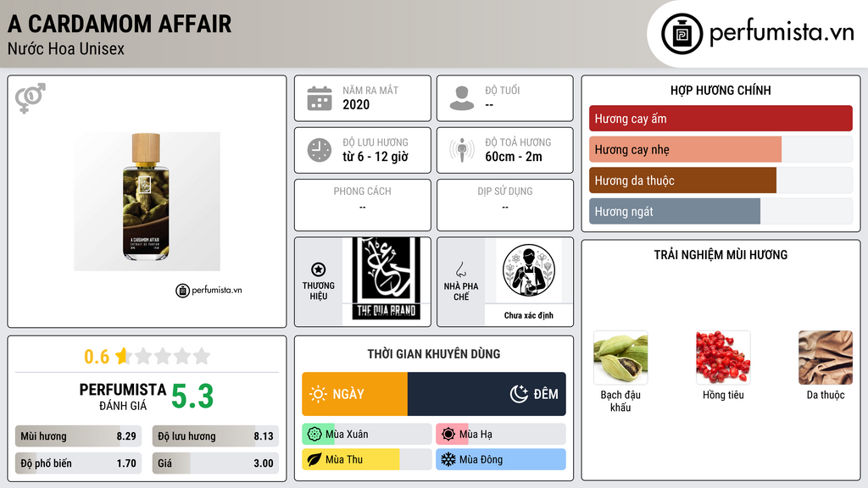The width and height of the screenshot is (868, 488).
Task: Click the brown Hương da thuộc accord bar
Action: 682,180
